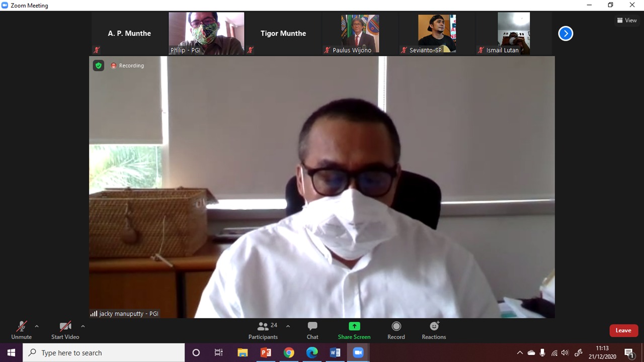This screenshot has width=644, height=362.
Task: Show next participants with the blue arrow
Action: point(566,34)
